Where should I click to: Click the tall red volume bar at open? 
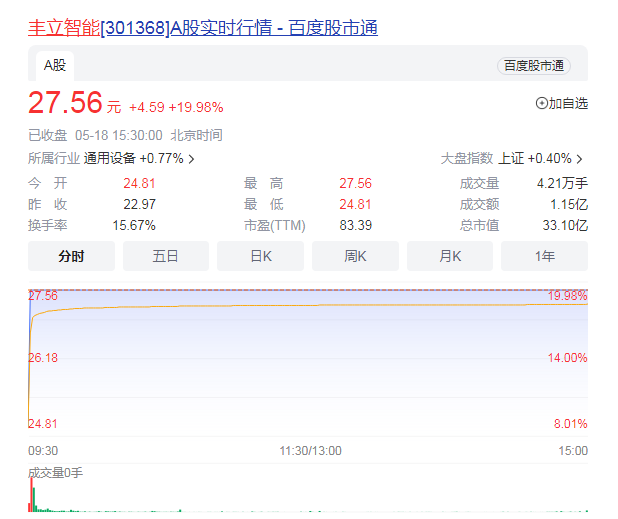point(31,494)
